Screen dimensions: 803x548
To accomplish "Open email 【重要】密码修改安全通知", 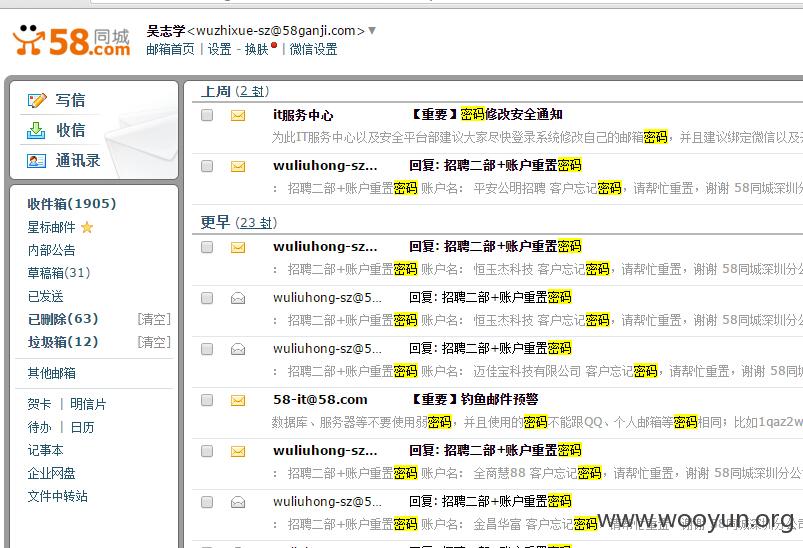I will [488, 114].
